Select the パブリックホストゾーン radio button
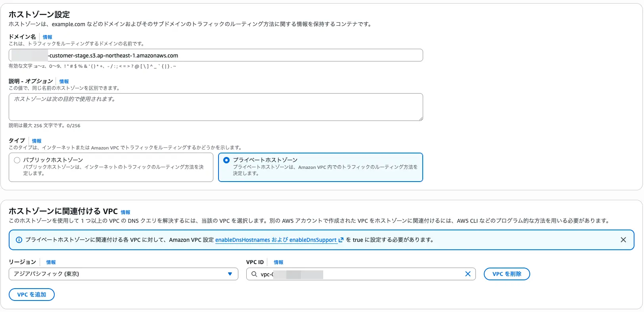Screen dimensions: 644x312 click(17, 160)
